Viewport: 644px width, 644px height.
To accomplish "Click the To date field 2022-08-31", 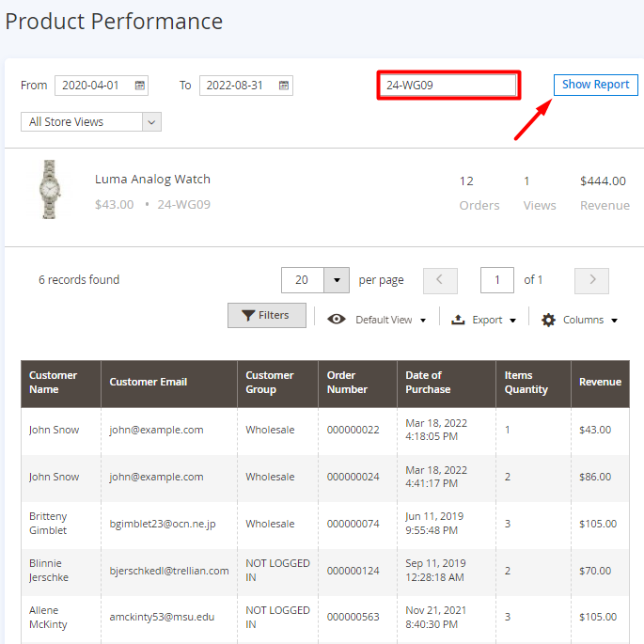I will coord(246,86).
